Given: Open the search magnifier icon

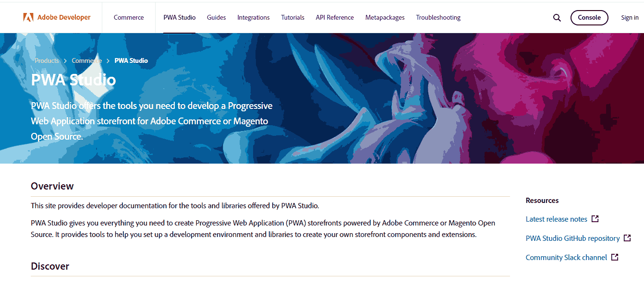Looking at the screenshot, I should [557, 18].
